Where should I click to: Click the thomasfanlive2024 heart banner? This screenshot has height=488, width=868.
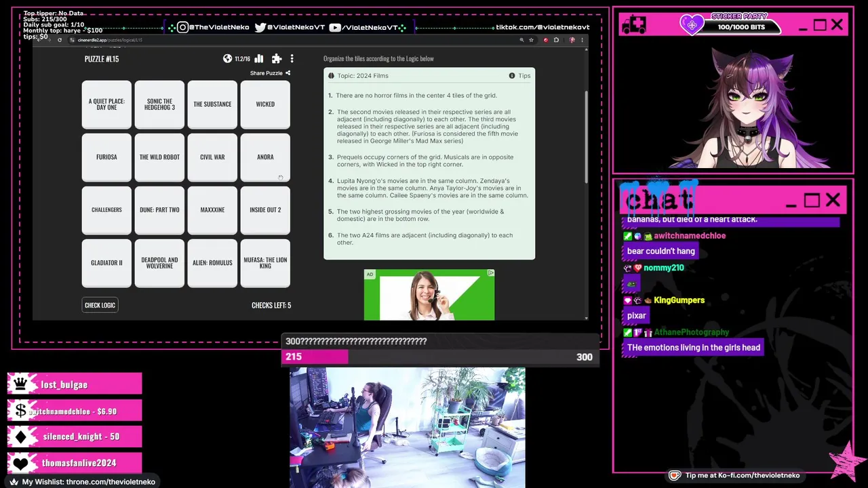click(x=75, y=463)
